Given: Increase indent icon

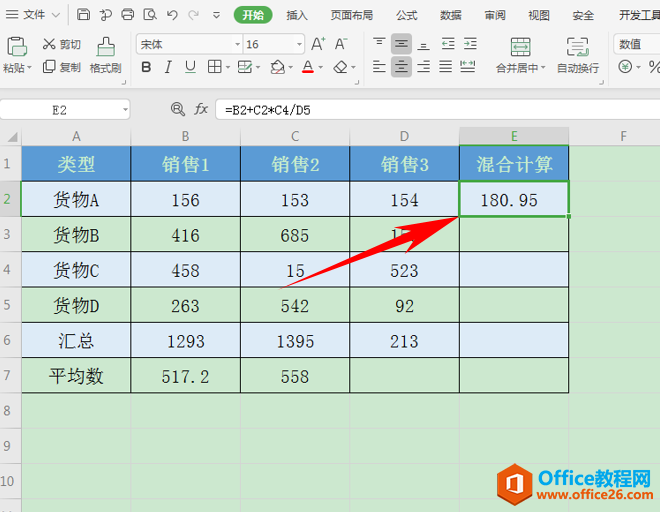Looking at the screenshot, I should (x=470, y=44).
